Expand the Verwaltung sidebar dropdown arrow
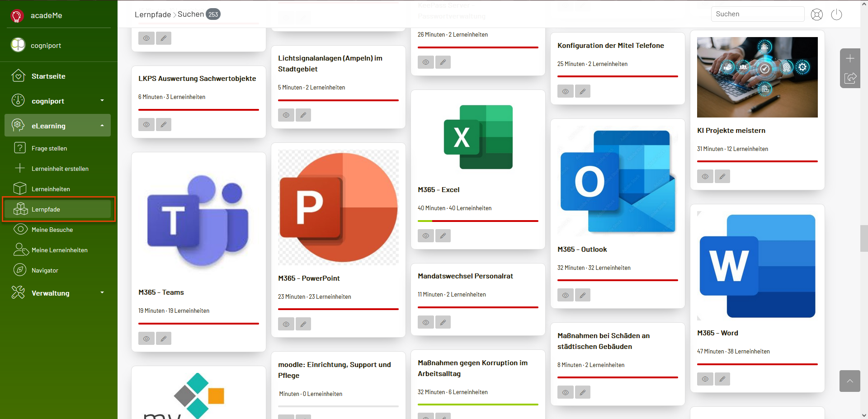This screenshot has width=868, height=419. 102,292
